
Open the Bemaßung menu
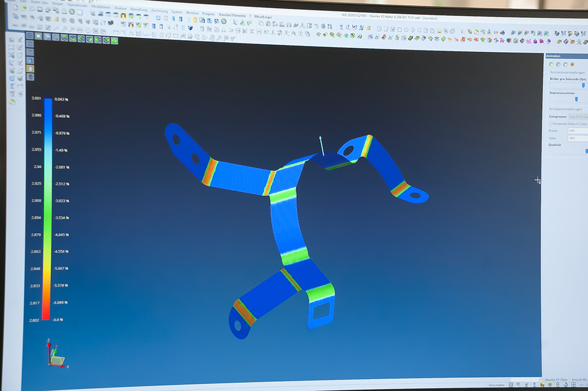pos(139,9)
